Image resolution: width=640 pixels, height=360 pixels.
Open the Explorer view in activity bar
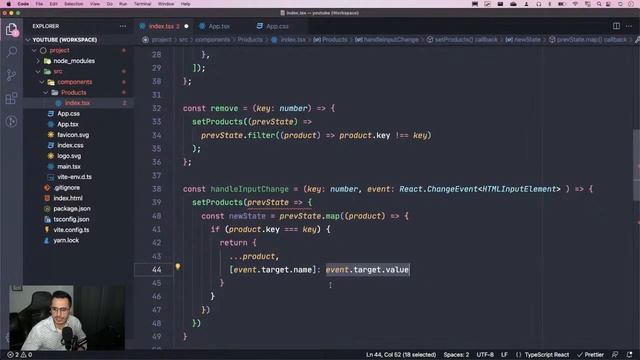tap(11, 29)
